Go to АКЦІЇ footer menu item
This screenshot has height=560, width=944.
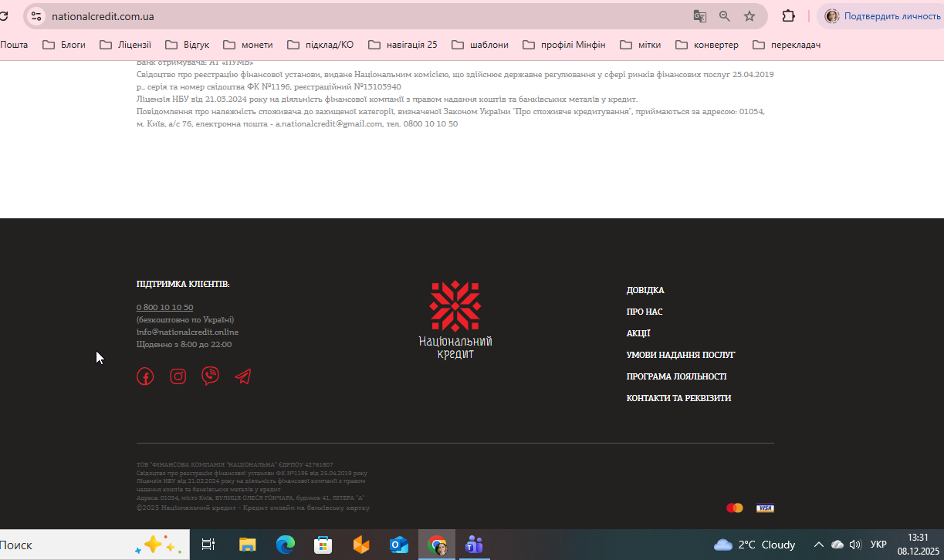(638, 333)
